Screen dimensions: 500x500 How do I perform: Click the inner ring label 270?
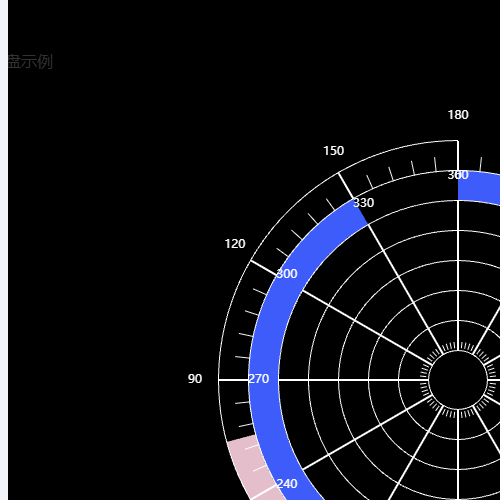point(259,379)
